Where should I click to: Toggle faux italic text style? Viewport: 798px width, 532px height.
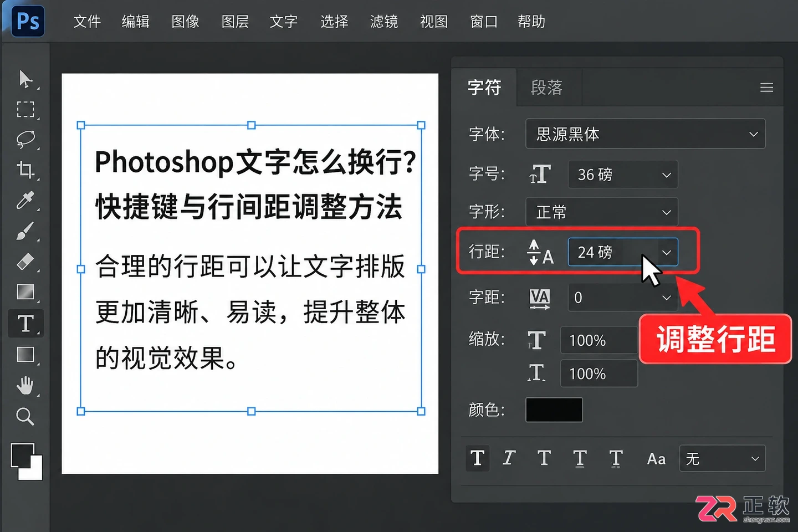(509, 458)
